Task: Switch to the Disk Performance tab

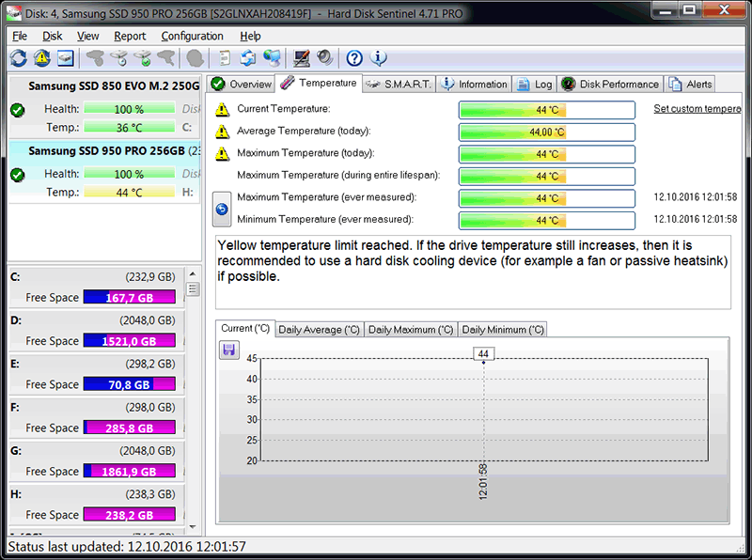Action: (x=609, y=84)
